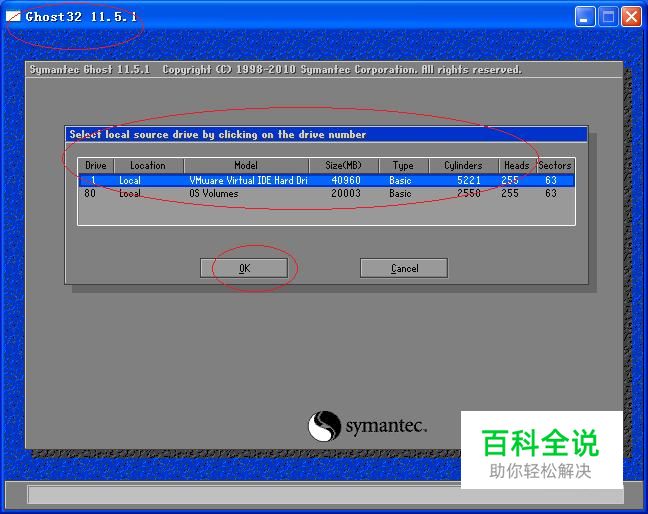
Task: Select drive 1 VMware Virtual IDE row
Action: pyautogui.click(x=326, y=180)
